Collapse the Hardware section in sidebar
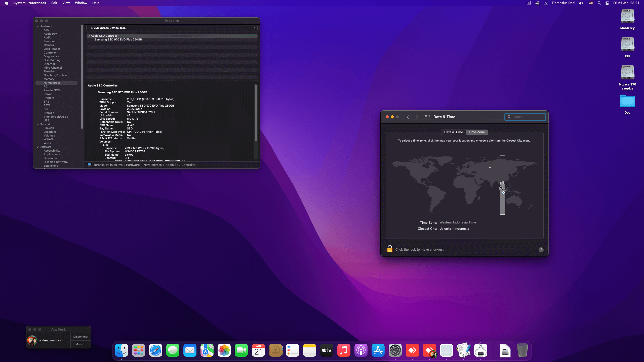Image resolution: width=644 pixels, height=362 pixels. (x=38, y=26)
